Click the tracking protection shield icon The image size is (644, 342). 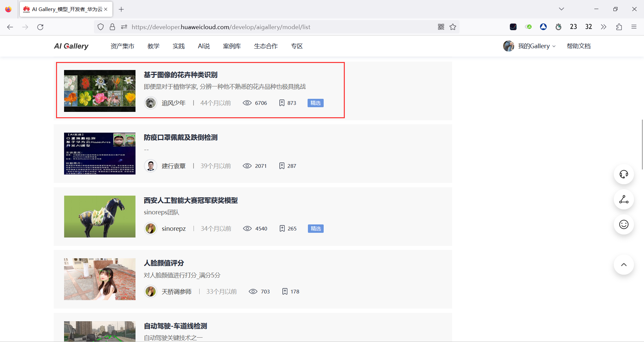click(100, 27)
